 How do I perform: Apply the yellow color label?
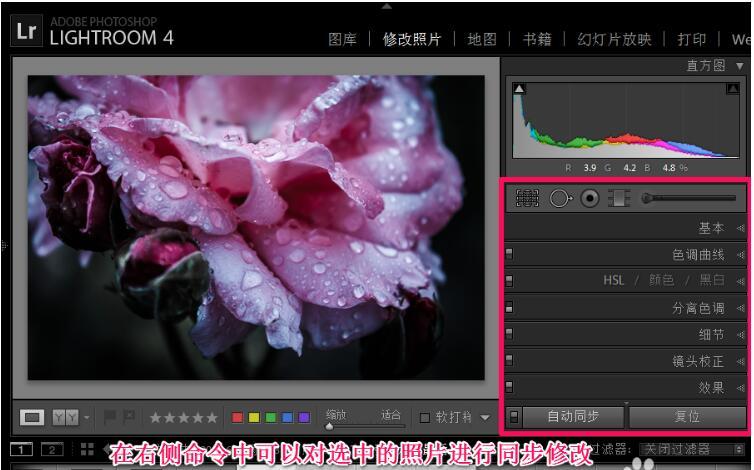click(x=254, y=417)
